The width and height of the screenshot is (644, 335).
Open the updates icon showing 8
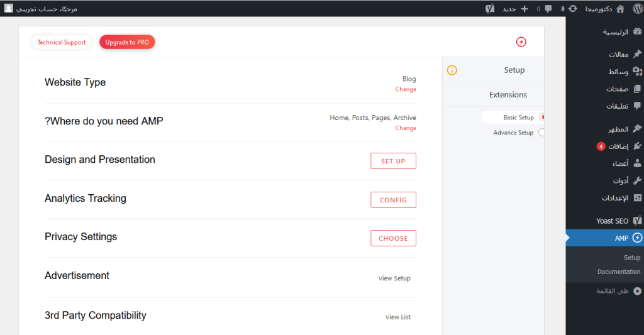point(572,9)
